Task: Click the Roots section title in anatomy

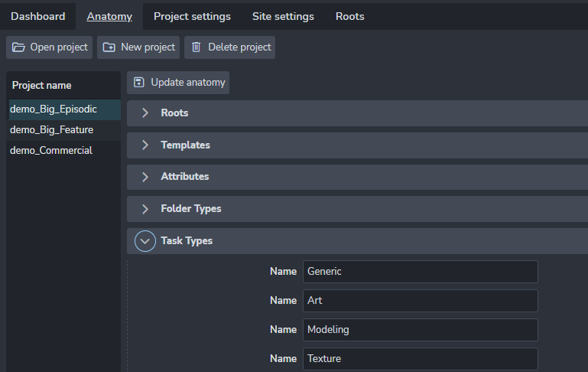Action: pyautogui.click(x=175, y=113)
